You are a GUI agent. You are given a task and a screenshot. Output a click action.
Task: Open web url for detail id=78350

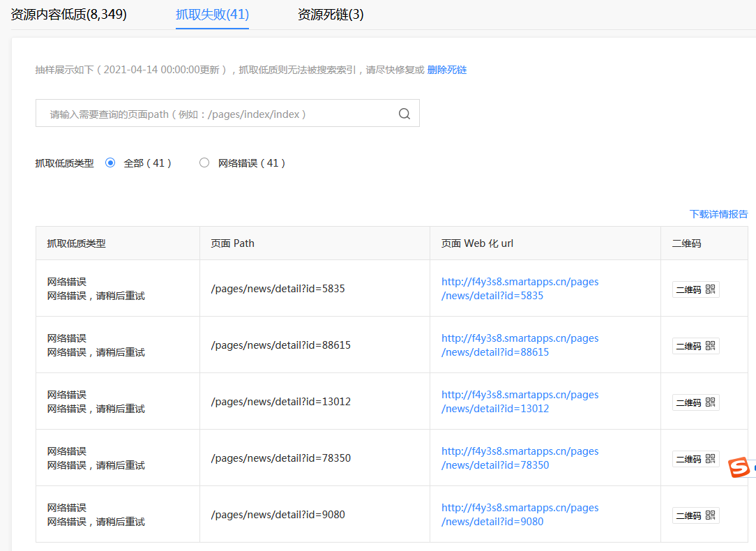tap(520, 458)
